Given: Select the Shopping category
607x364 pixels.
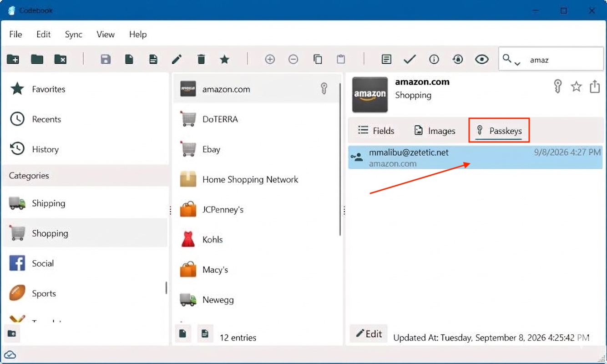Looking at the screenshot, I should [85, 233].
